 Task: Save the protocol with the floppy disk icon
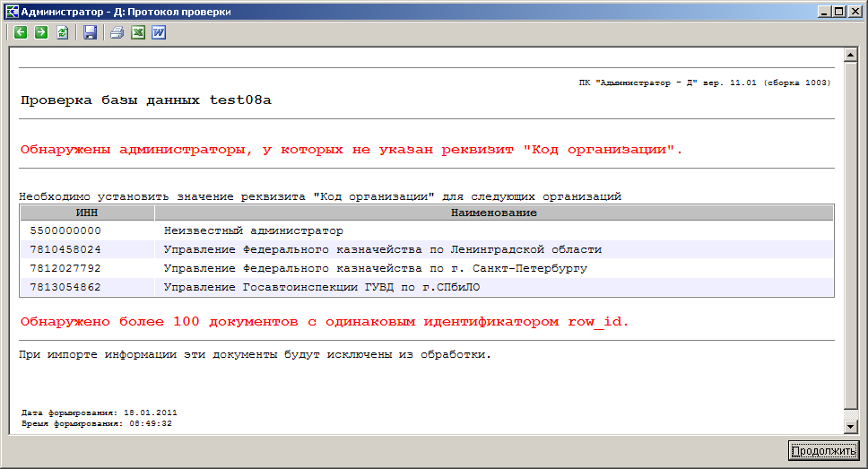pyautogui.click(x=90, y=32)
